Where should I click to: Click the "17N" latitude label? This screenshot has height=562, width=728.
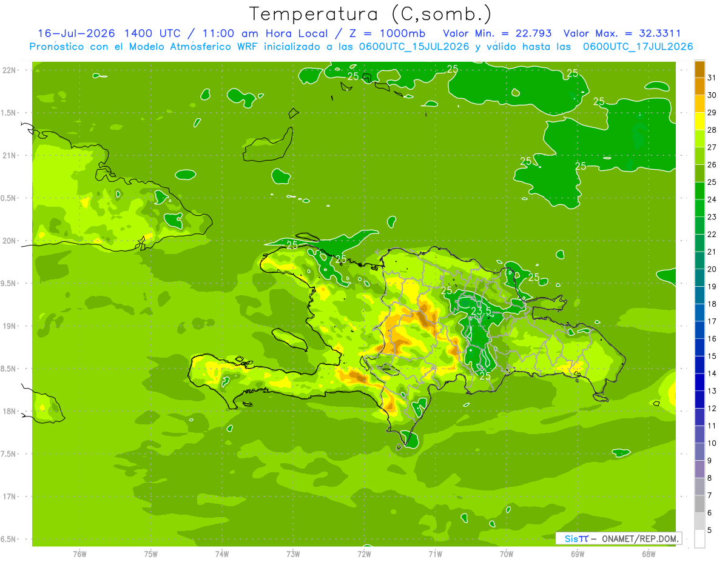click(x=10, y=497)
